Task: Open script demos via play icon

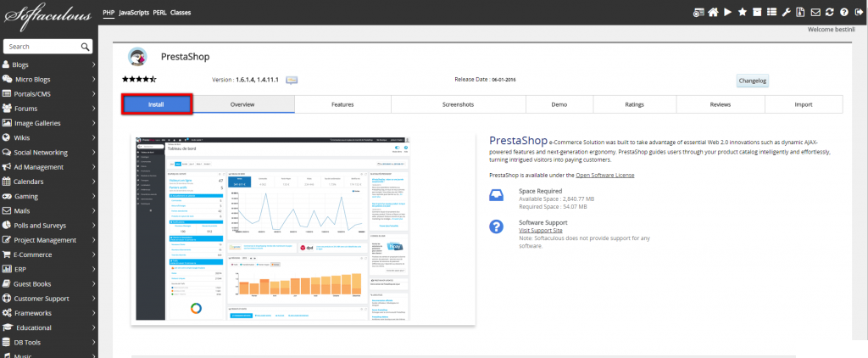Action: tap(728, 12)
